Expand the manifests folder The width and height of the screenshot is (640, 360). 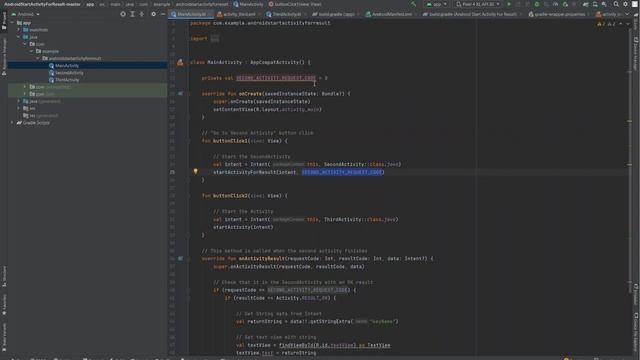(x=18, y=30)
